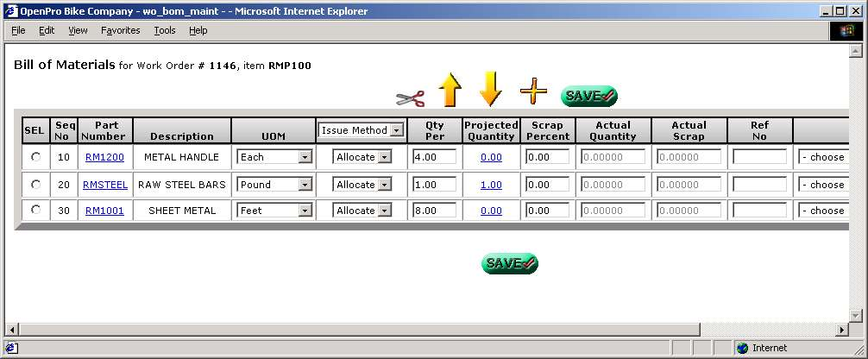868x359 pixels.
Task: Select the METAL HANDLE row radio button
Action: [35, 157]
